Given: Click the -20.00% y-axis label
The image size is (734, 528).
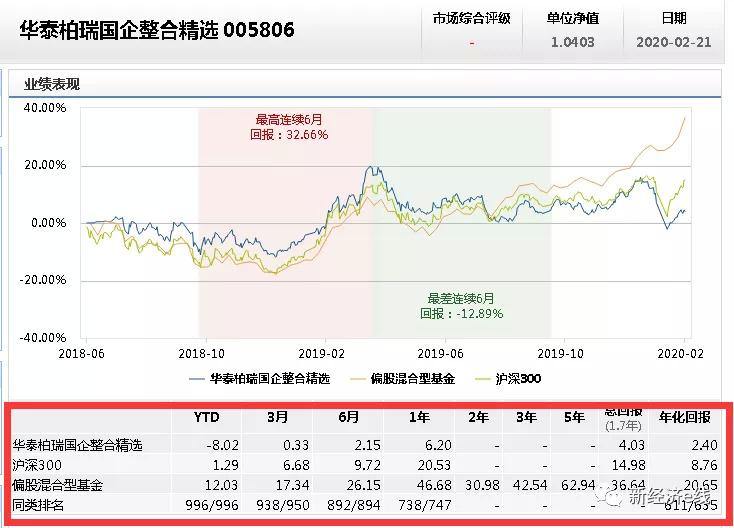Looking at the screenshot, I should pyautogui.click(x=43, y=280).
